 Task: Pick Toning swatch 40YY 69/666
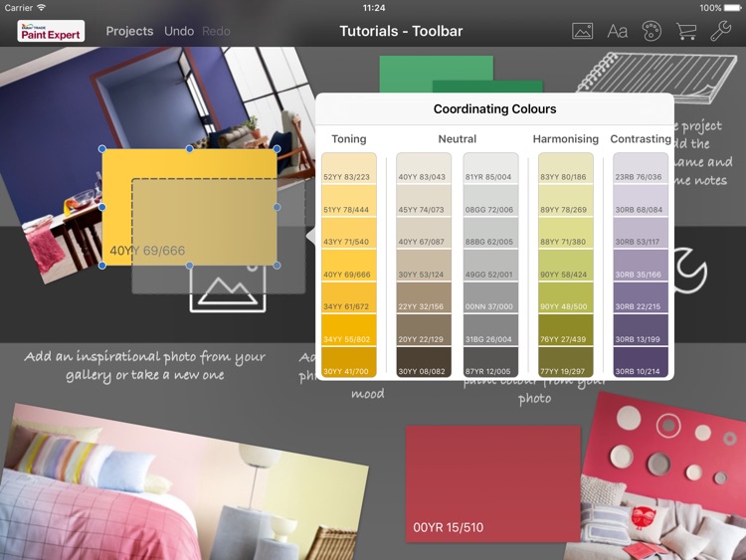[349, 266]
